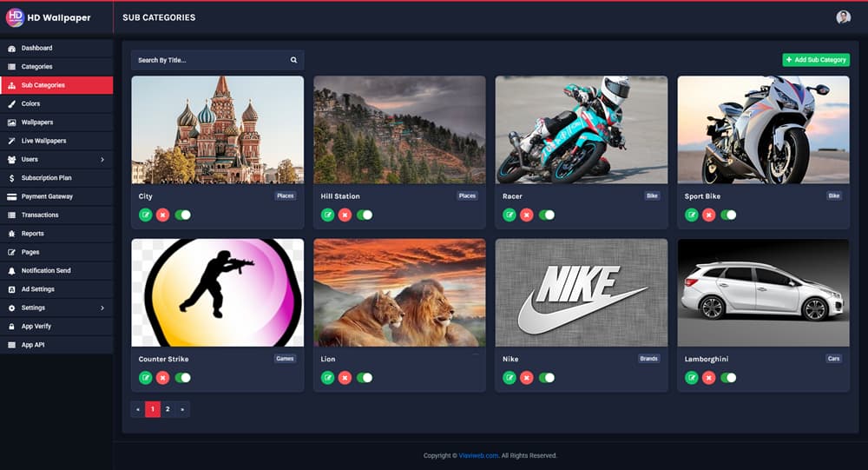
Task: Edit the Counter Strike sub category
Action: click(146, 378)
